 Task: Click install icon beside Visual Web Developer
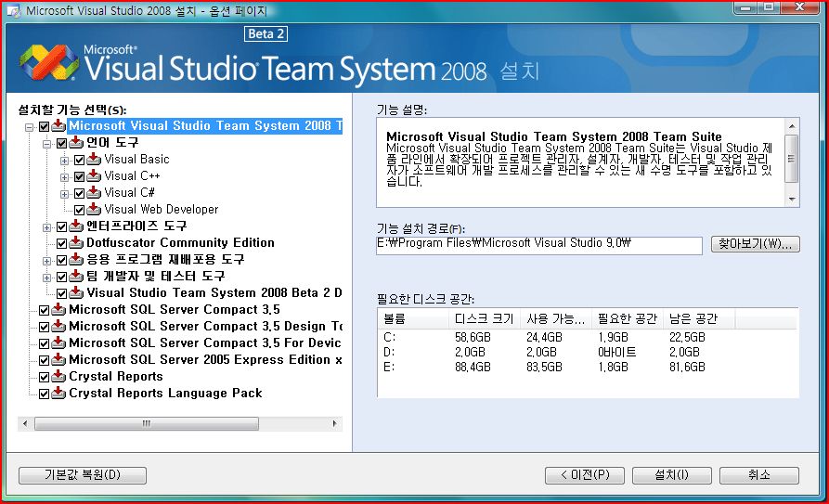94,210
